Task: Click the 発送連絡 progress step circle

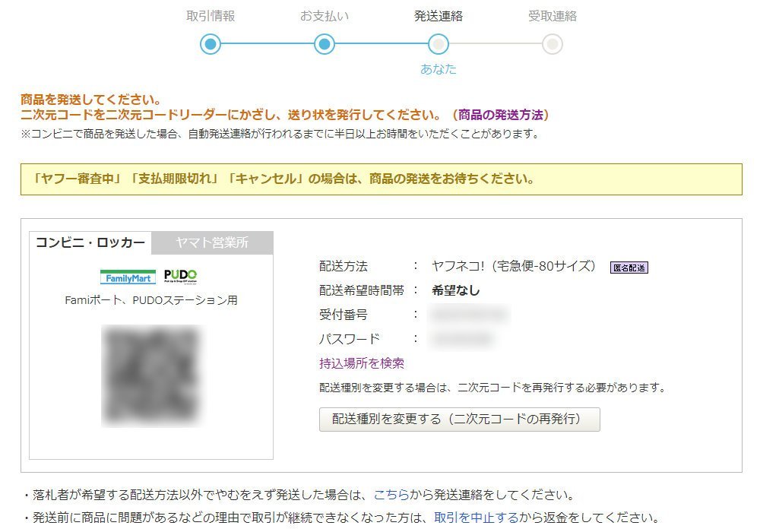Action: pyautogui.click(x=439, y=44)
